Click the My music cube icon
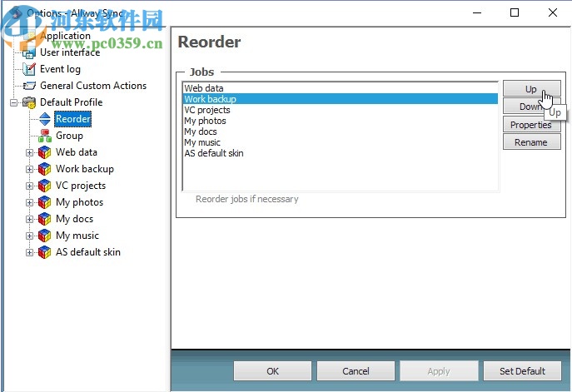Viewport: 572px width, 392px height. (44, 236)
